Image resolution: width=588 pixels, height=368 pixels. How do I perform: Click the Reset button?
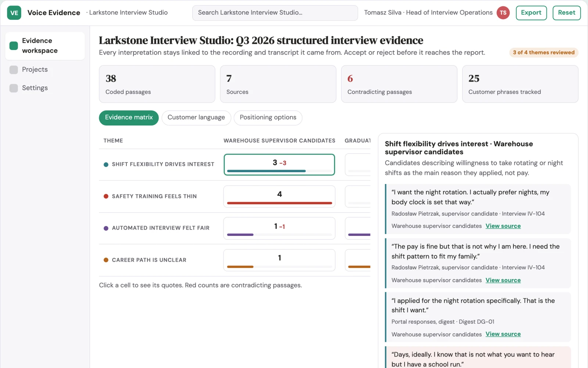[567, 13]
